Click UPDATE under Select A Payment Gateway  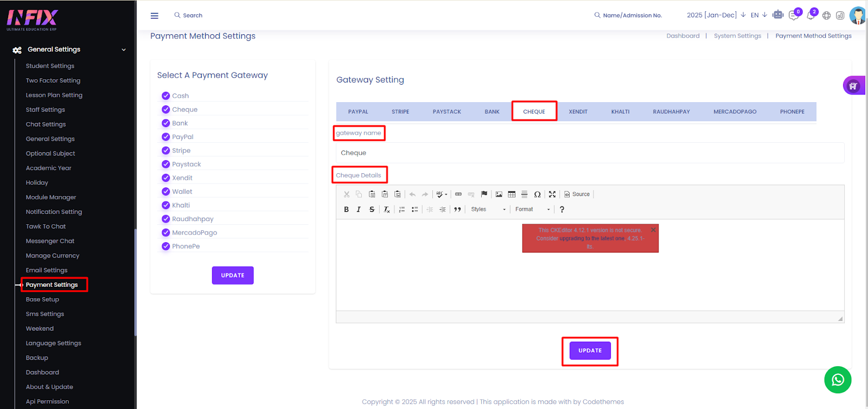click(233, 275)
